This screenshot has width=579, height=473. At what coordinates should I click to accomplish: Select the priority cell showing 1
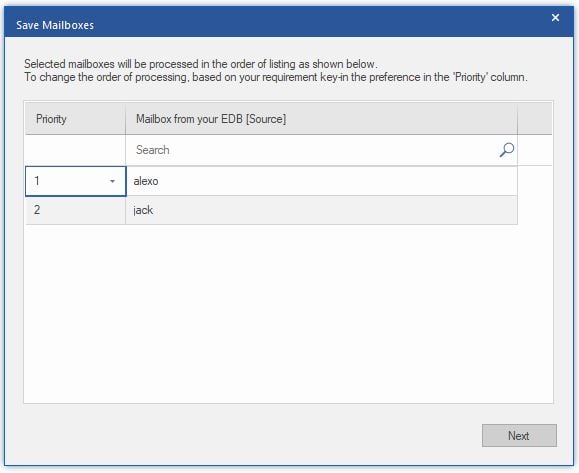[76, 181]
